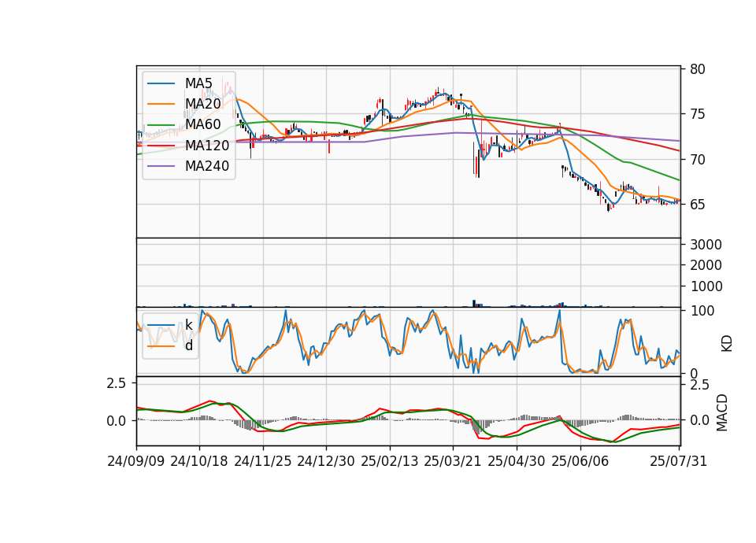Screen dimensions: 756x543
Task: Click the 25/02/13 date label
Action: pyautogui.click(x=390, y=461)
